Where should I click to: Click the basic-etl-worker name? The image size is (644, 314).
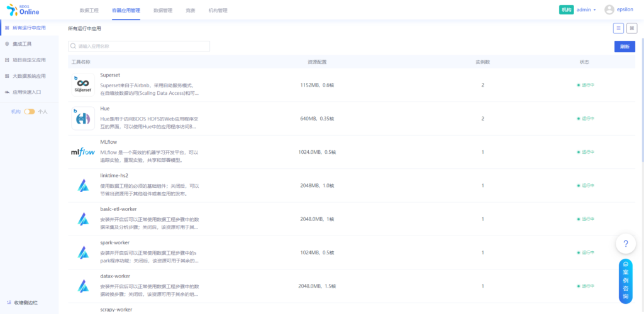click(118, 209)
